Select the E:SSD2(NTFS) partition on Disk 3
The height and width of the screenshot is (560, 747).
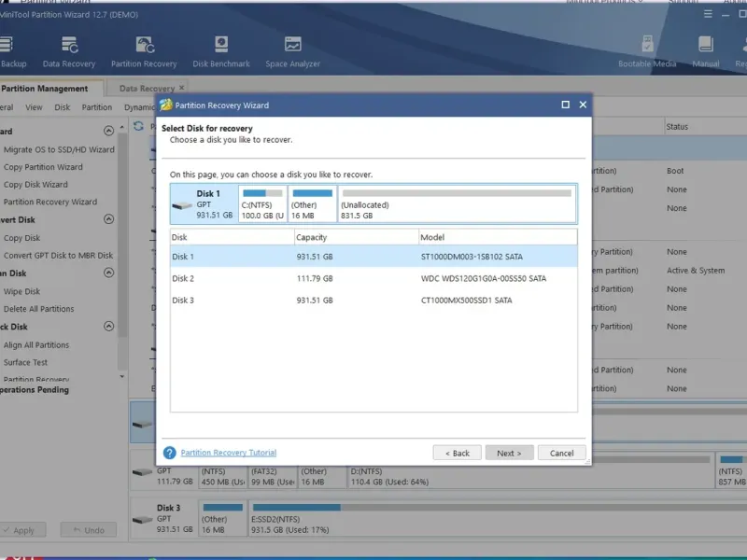click(498, 518)
